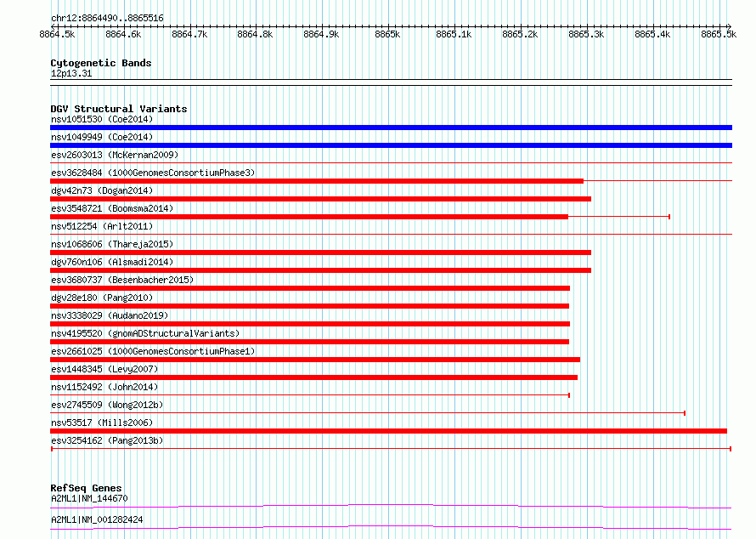Click the esv3254162 (Pang2013b) label
This screenshot has width=756, height=539.
coord(107,440)
